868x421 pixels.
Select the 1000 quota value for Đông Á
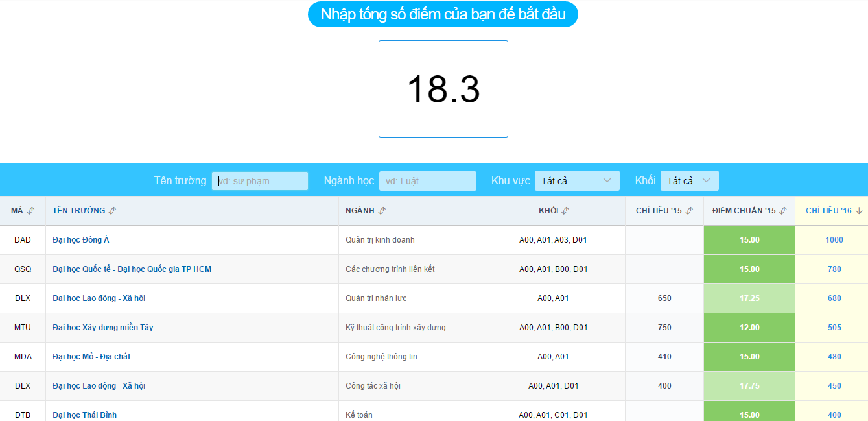tap(834, 240)
